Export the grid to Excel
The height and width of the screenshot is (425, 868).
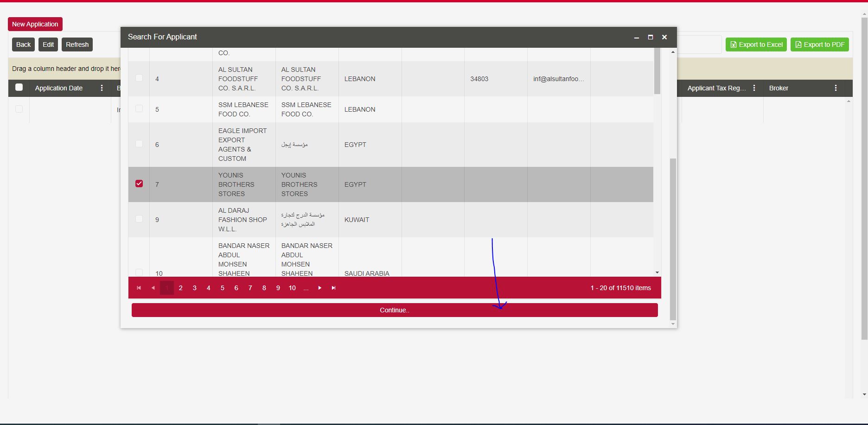pyautogui.click(x=756, y=44)
